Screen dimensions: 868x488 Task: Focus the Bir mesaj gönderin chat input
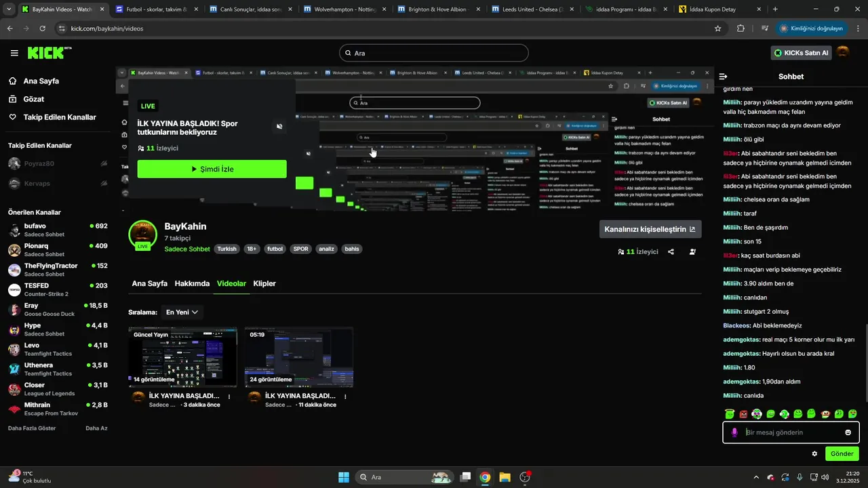coord(791,432)
